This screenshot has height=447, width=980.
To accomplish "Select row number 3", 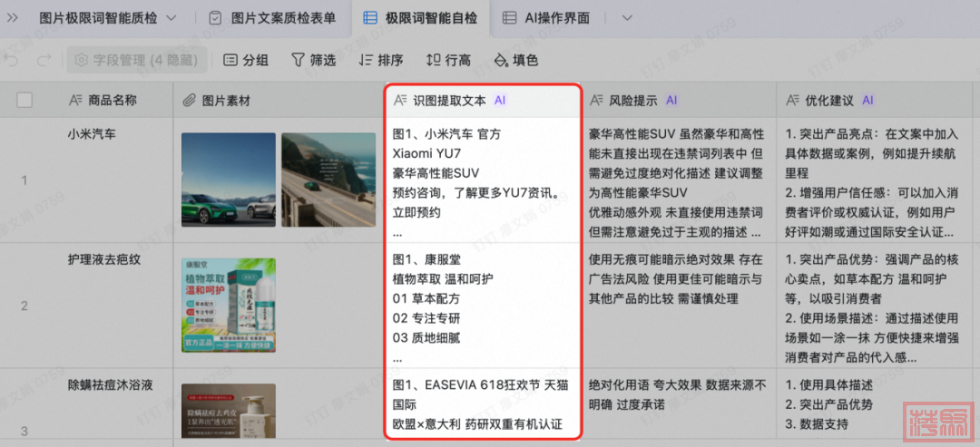I will (24, 431).
